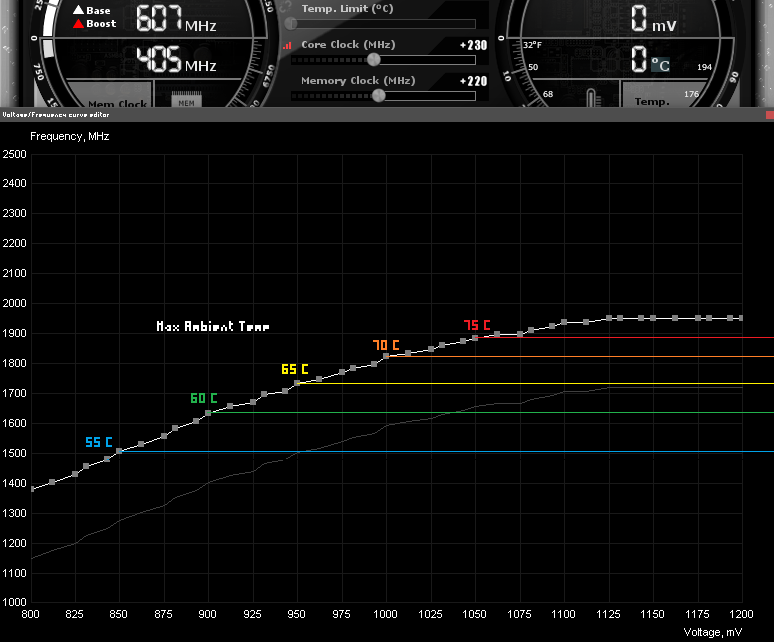
Task: Click the MEM chip icon
Action: coord(186,101)
